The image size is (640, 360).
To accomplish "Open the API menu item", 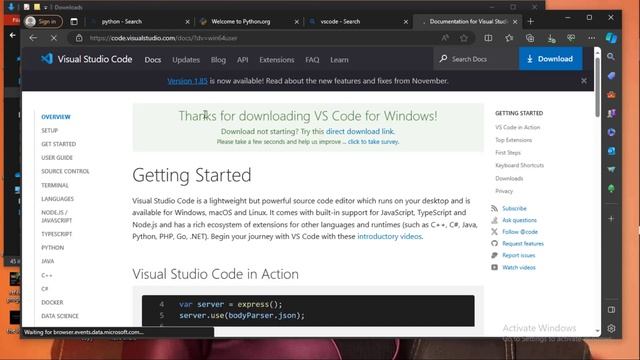I will pos(242,60).
